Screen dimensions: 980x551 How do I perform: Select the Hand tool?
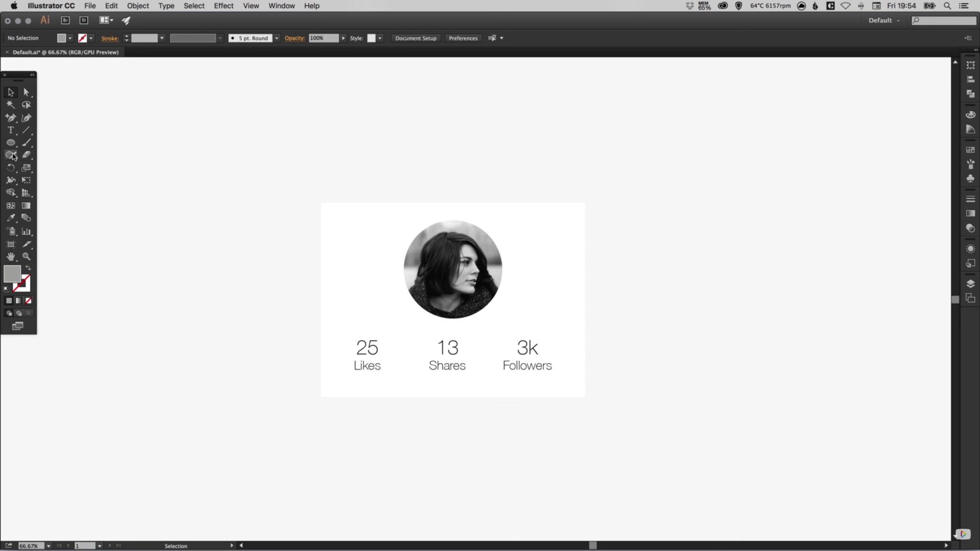pos(11,257)
